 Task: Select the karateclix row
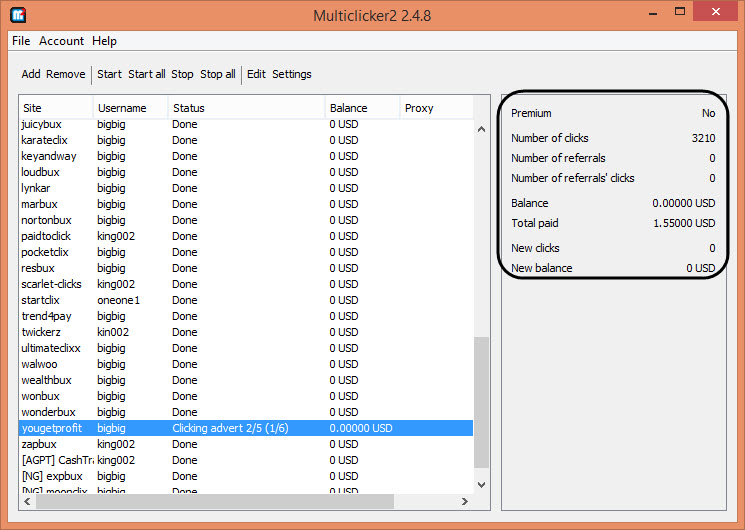click(x=246, y=140)
